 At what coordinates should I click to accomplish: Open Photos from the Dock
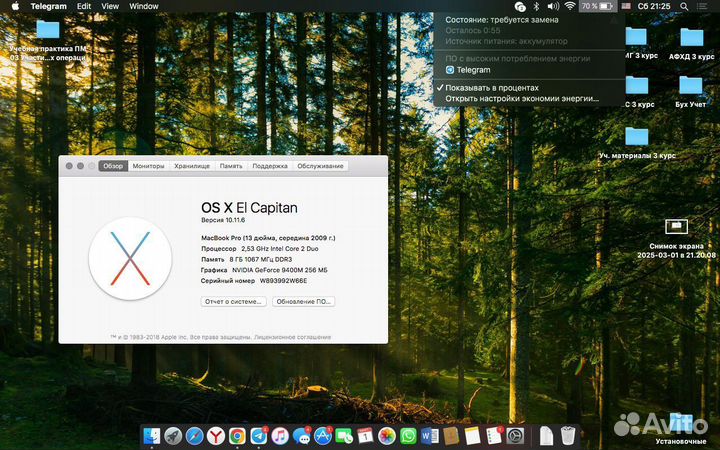[x=387, y=436]
